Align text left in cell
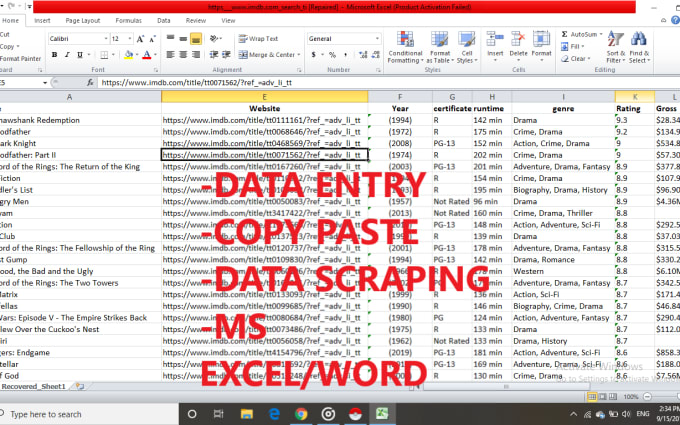The height and width of the screenshot is (425, 680). [170, 55]
